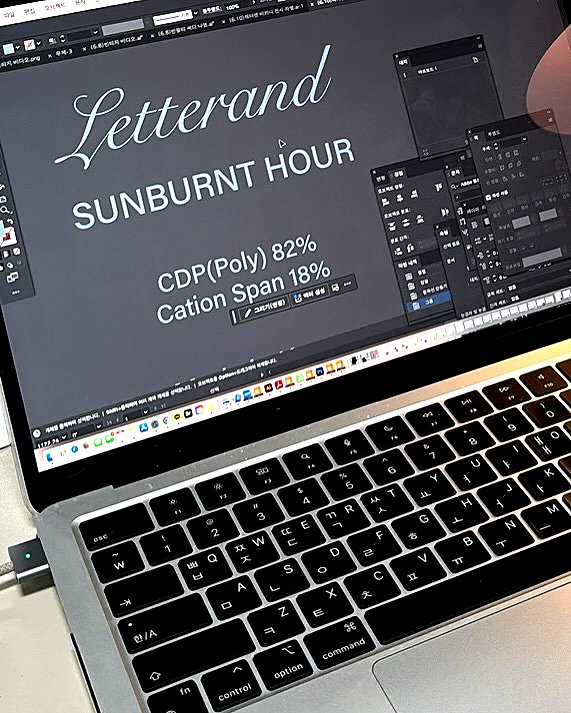
Task: Open more options dots on contextual task bar
Action: pyautogui.click(x=348, y=284)
